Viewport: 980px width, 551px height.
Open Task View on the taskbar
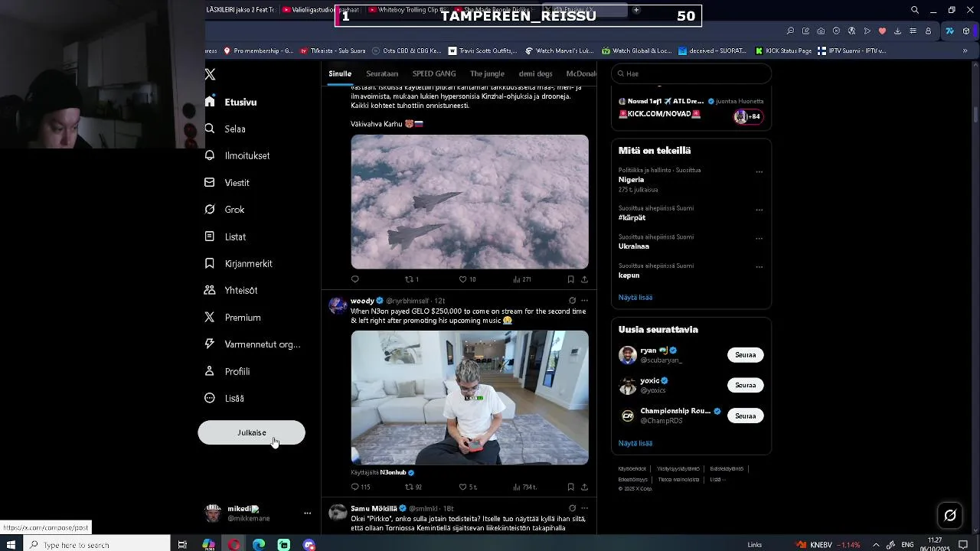pos(182,545)
